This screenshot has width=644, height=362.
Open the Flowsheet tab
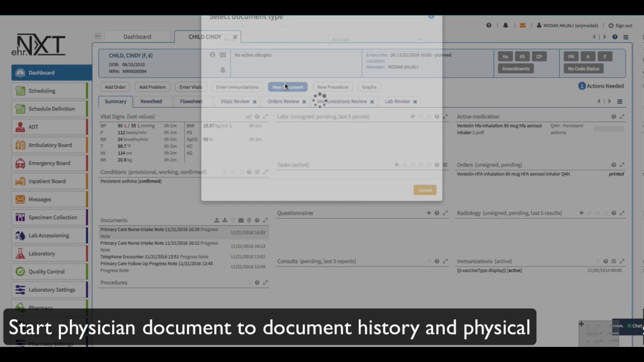coord(191,102)
